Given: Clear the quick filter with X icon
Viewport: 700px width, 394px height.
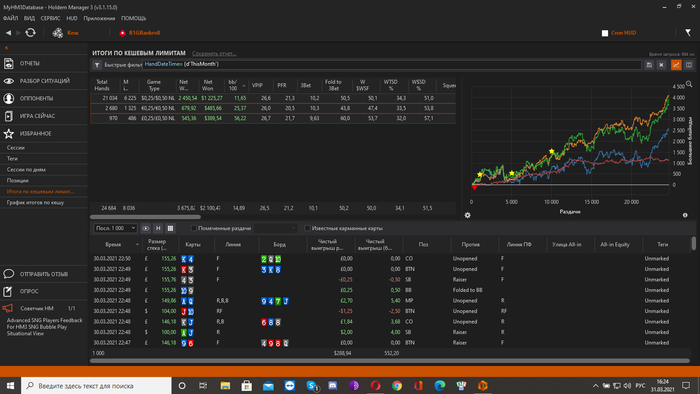Looking at the screenshot, I should (x=661, y=65).
